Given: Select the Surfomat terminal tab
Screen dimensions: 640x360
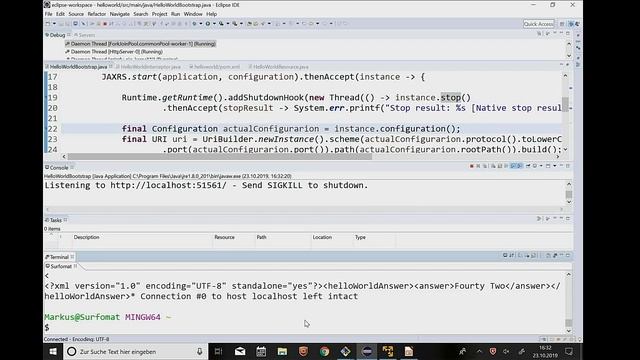Looking at the screenshot, I should coord(60,266).
